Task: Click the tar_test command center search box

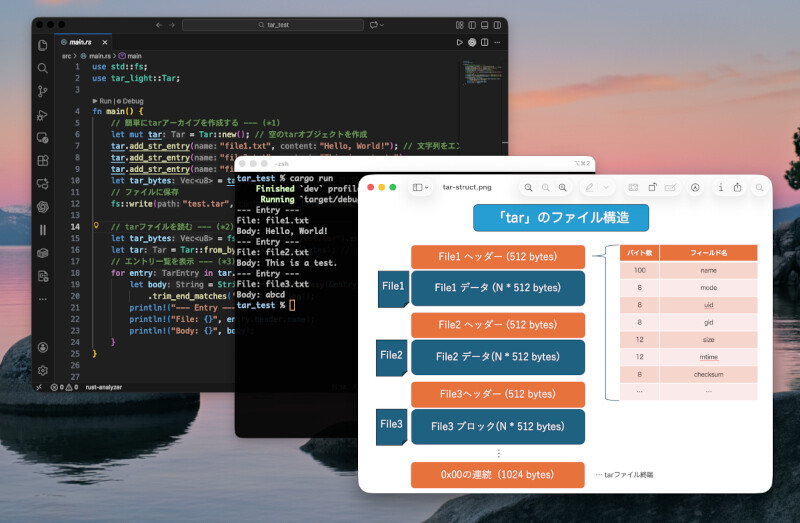Action: pos(273,24)
